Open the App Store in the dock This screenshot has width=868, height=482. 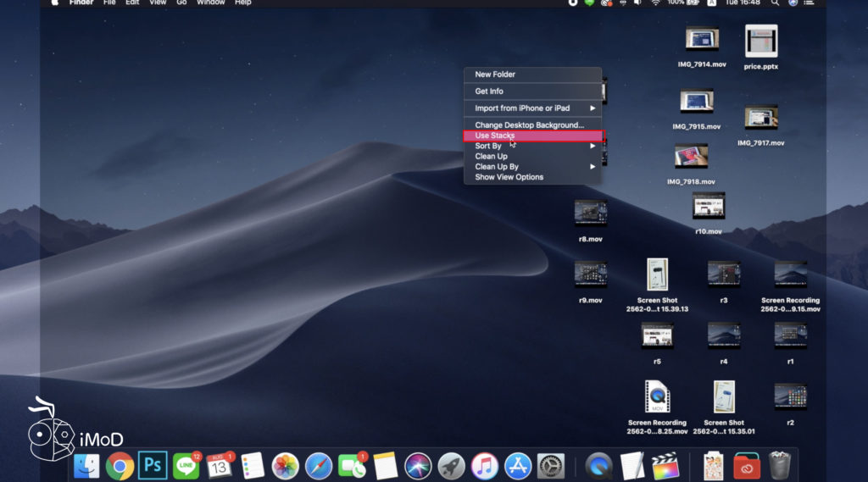518,467
